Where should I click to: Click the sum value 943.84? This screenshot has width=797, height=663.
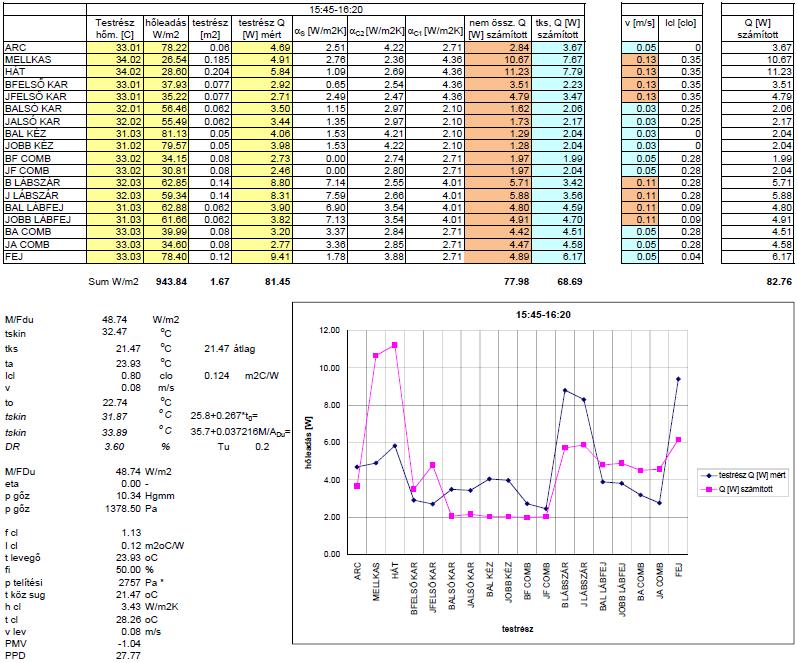coord(171,282)
